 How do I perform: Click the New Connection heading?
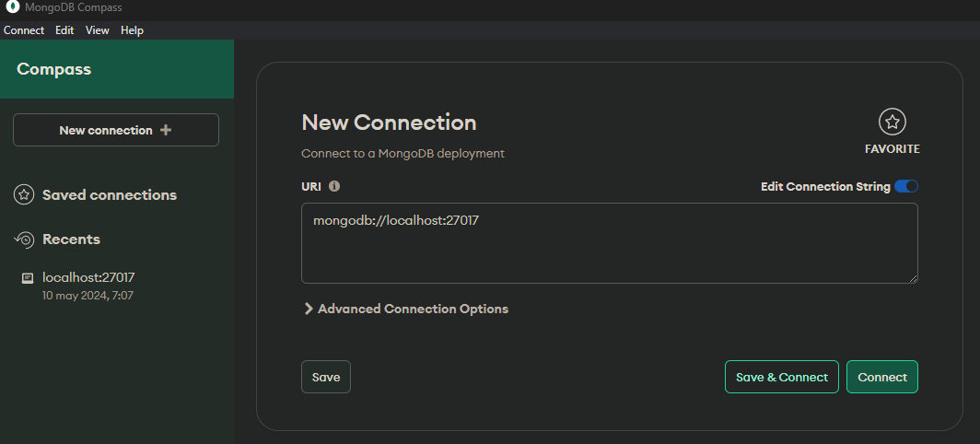point(389,123)
